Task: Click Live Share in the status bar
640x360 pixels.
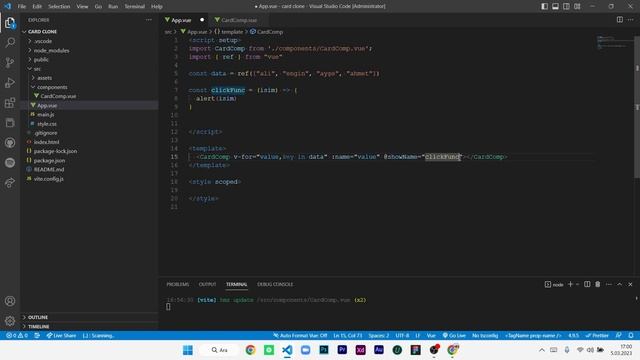Action: click(x=61, y=335)
